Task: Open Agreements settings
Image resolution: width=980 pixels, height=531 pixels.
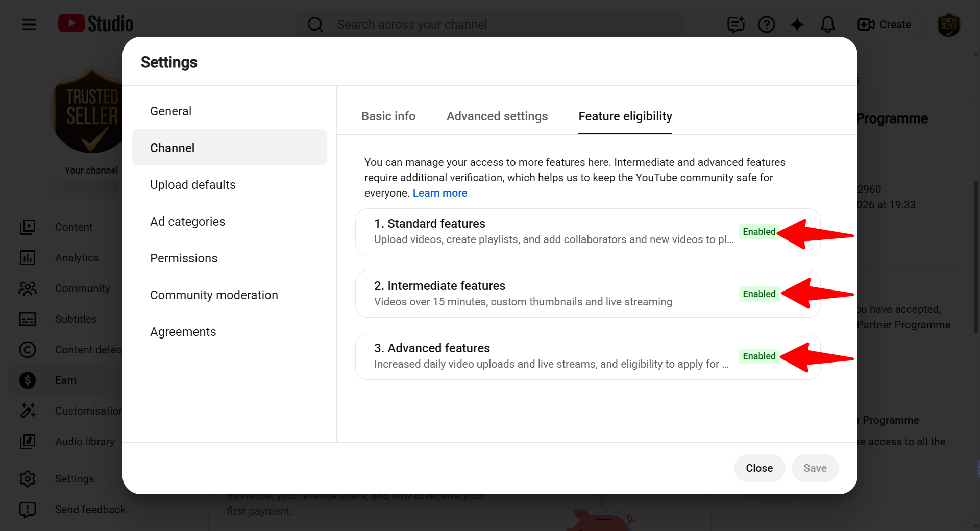Action: (x=229, y=332)
